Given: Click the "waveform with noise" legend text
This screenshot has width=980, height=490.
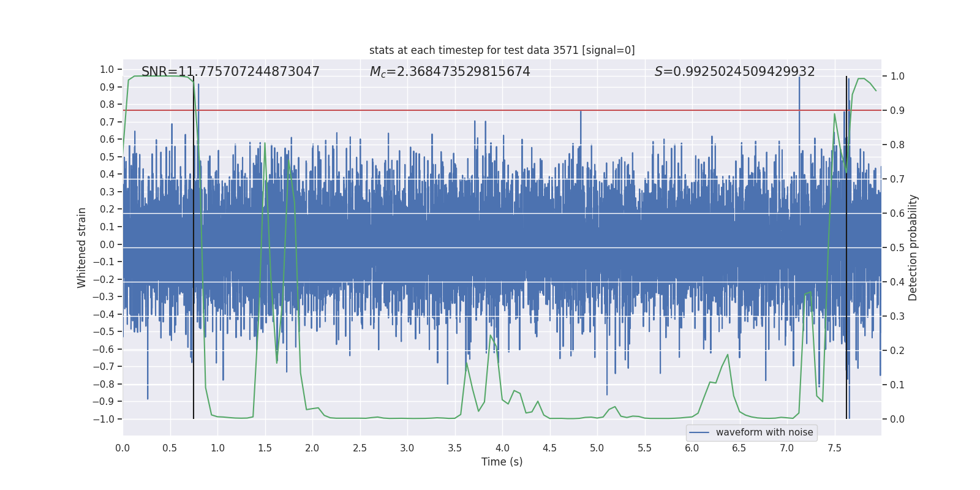Looking at the screenshot, I should [x=764, y=432].
